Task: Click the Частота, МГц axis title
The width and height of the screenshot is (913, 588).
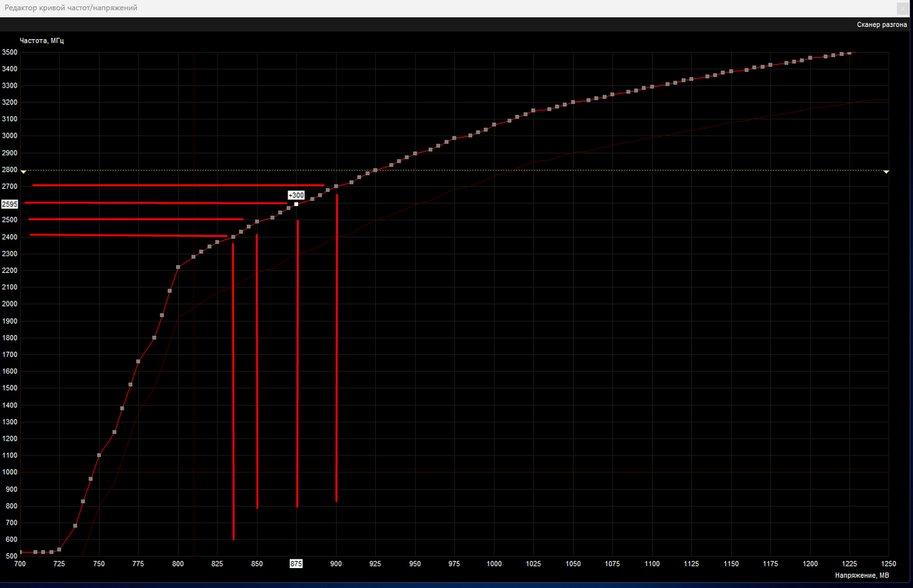Action: 44,41
